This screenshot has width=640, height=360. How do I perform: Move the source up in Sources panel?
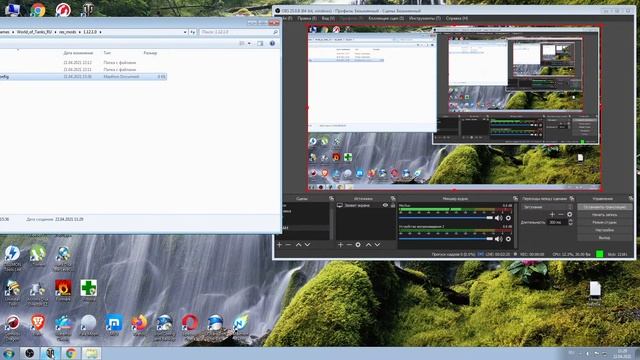click(x=368, y=244)
